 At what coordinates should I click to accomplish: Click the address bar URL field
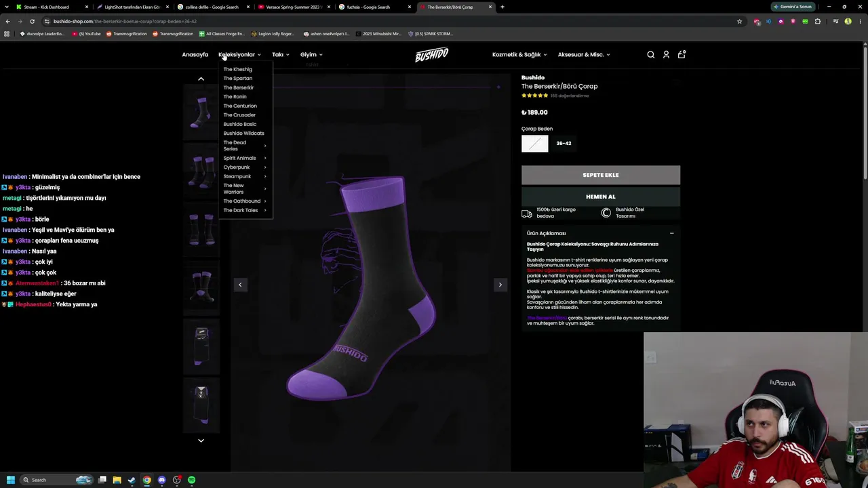coord(387,21)
